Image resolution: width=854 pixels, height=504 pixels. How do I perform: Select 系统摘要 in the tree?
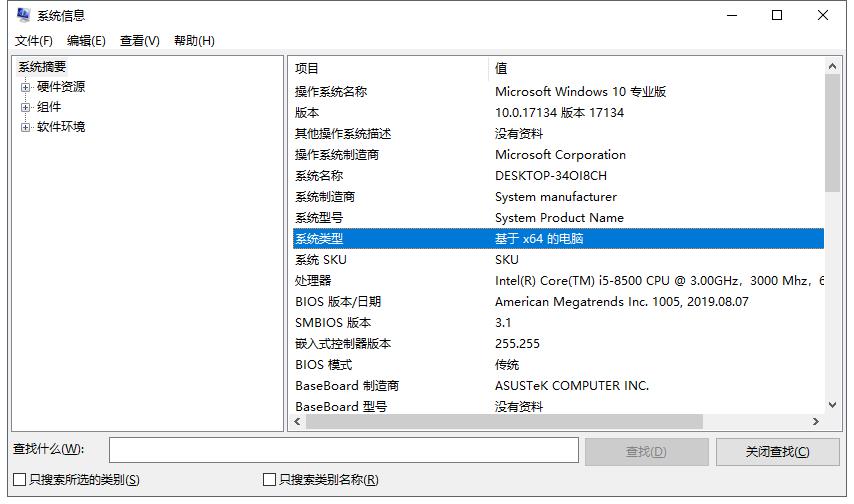coord(42,66)
